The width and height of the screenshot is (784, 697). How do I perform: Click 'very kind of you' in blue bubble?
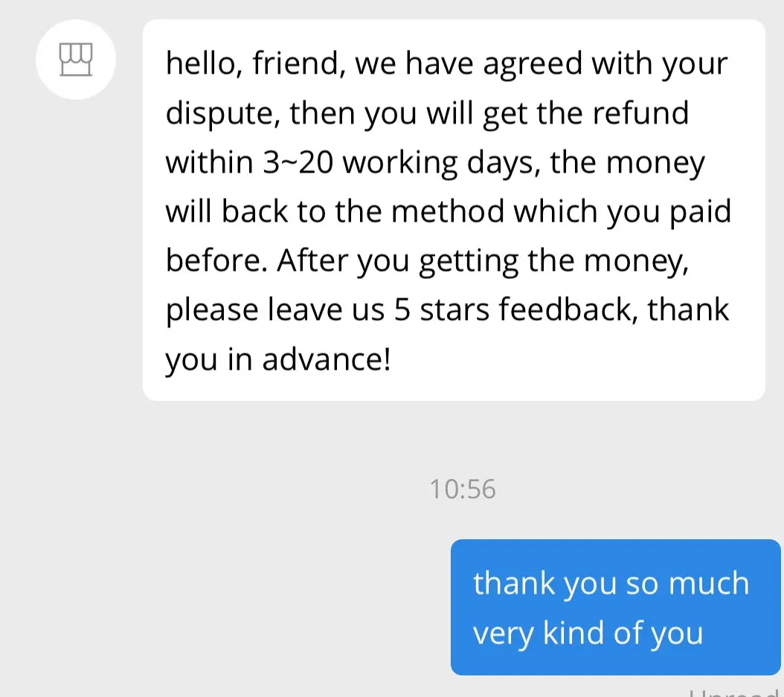tap(588, 634)
